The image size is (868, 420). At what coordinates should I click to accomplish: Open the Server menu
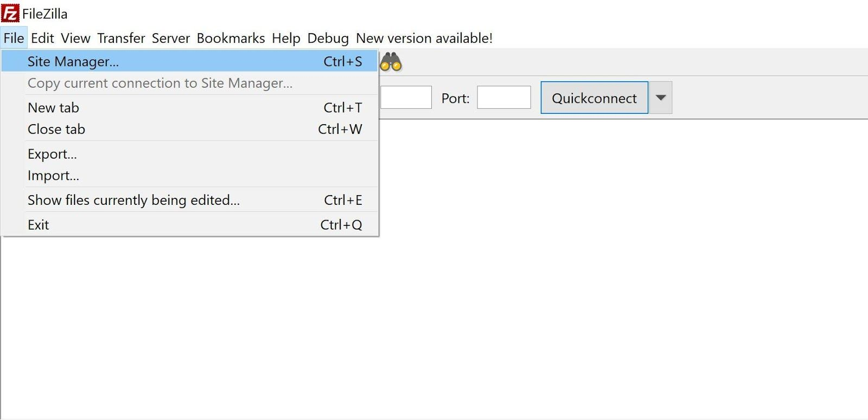point(171,38)
